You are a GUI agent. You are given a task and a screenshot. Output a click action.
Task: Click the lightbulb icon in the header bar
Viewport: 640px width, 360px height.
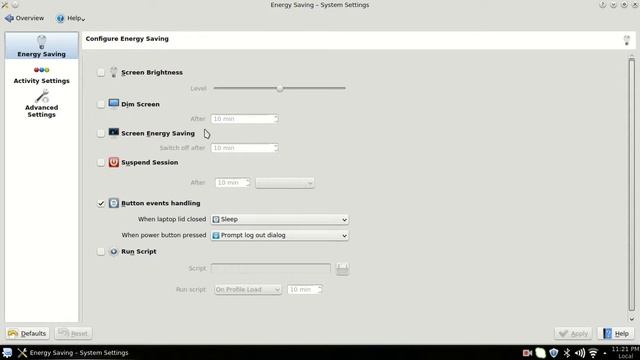(627, 40)
